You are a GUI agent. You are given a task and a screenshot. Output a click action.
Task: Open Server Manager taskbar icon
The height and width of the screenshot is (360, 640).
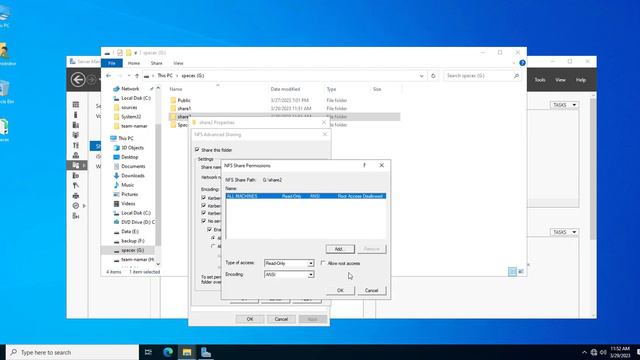pos(206,352)
